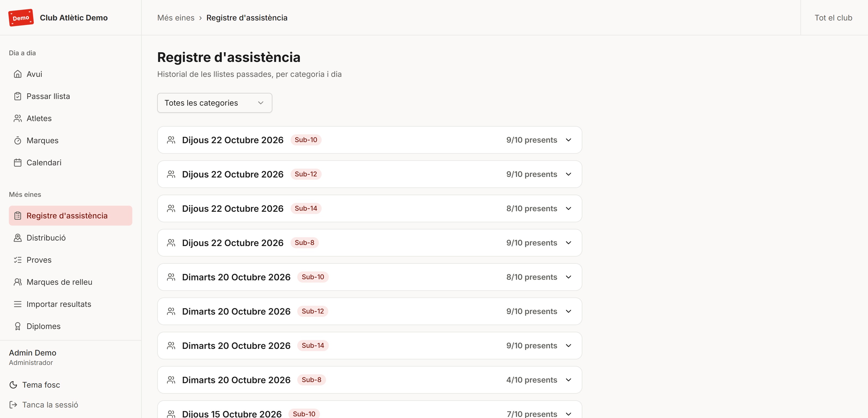Expand Dijous 22 Octubre Sub-12 chevron

click(569, 174)
